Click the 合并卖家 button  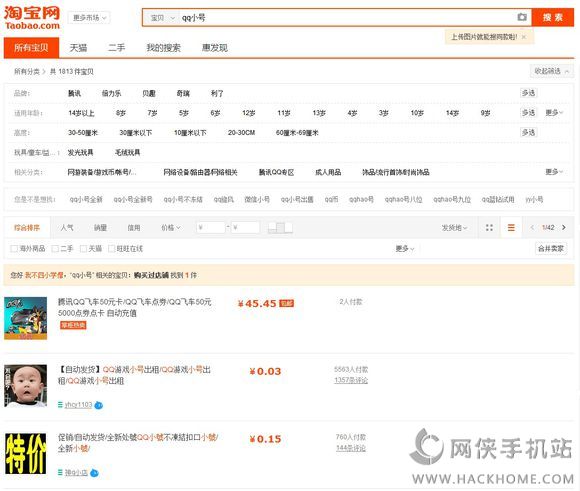[551, 249]
